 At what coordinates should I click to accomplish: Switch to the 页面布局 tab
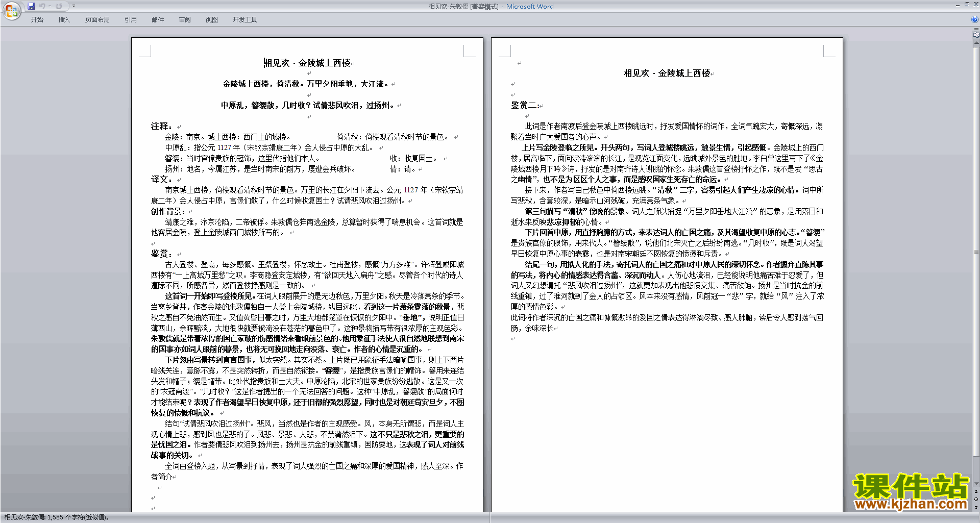pos(97,20)
